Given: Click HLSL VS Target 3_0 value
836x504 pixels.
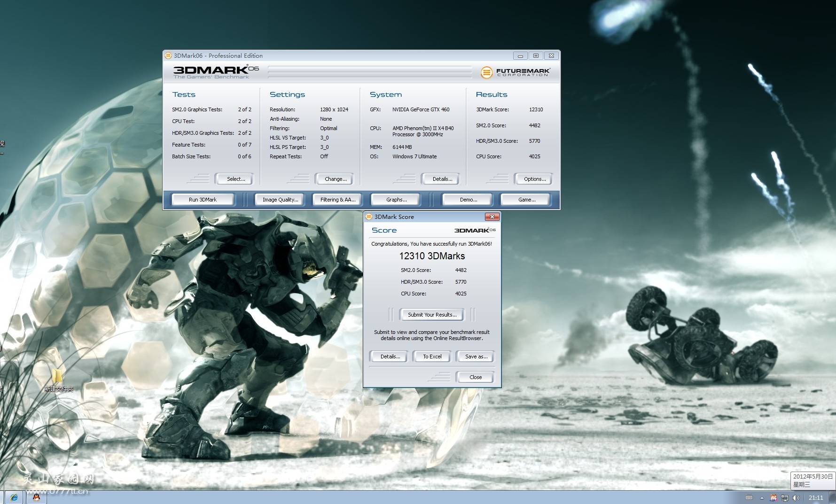Looking at the screenshot, I should tap(324, 138).
